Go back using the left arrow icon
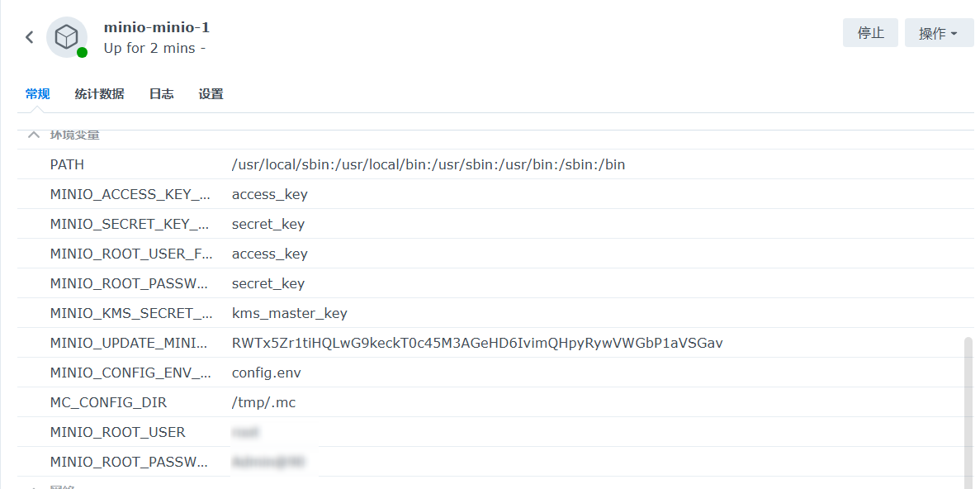Image resolution: width=980 pixels, height=489 pixels. [x=30, y=37]
